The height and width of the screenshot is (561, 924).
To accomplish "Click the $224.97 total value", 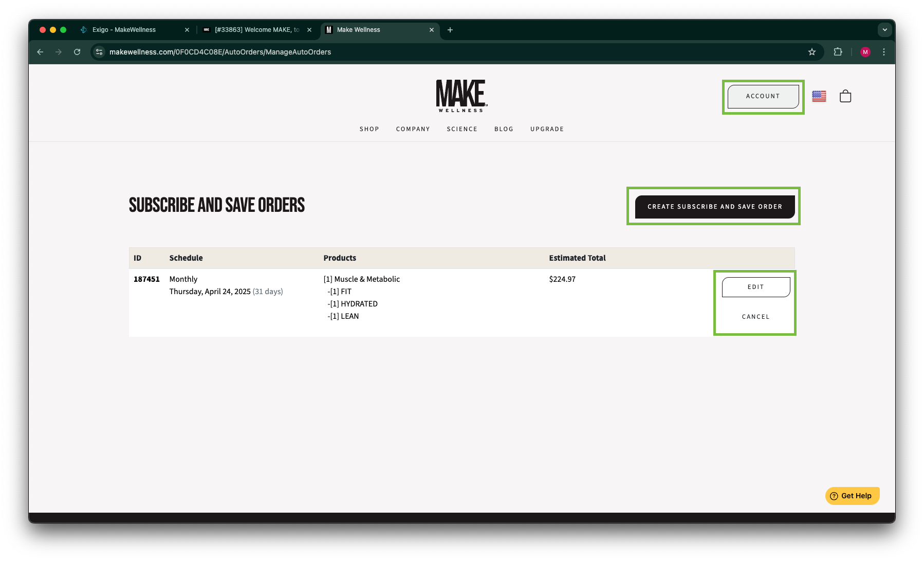I will (562, 279).
